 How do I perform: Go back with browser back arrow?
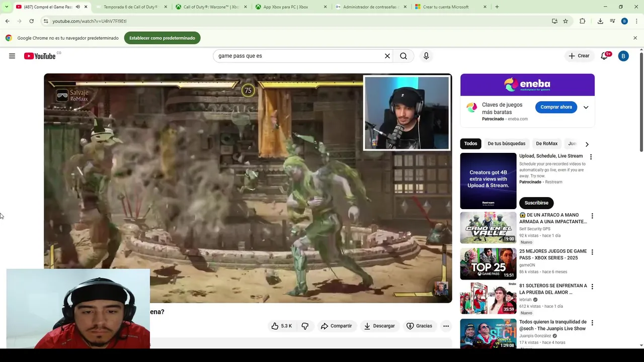7,21
